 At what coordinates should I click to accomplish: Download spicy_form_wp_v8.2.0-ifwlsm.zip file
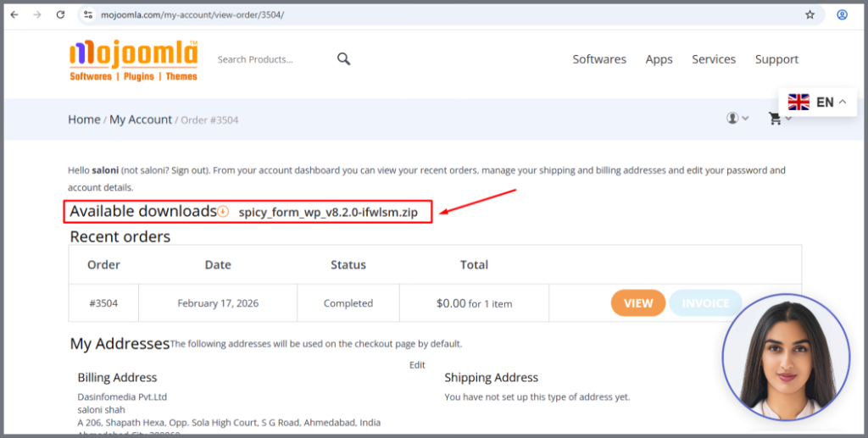(327, 212)
